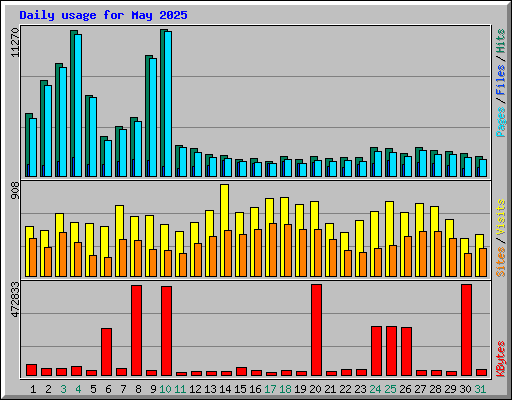Select day 23 on the date axis

coord(361,389)
